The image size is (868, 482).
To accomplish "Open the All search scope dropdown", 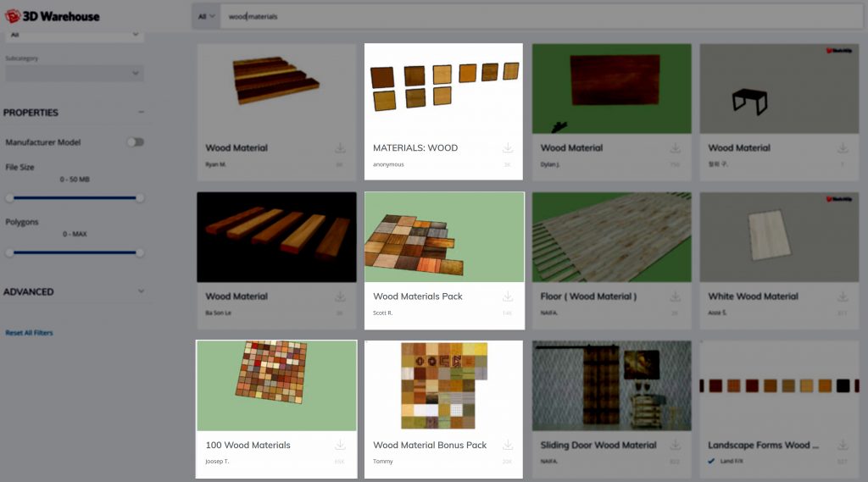I will tap(206, 16).
